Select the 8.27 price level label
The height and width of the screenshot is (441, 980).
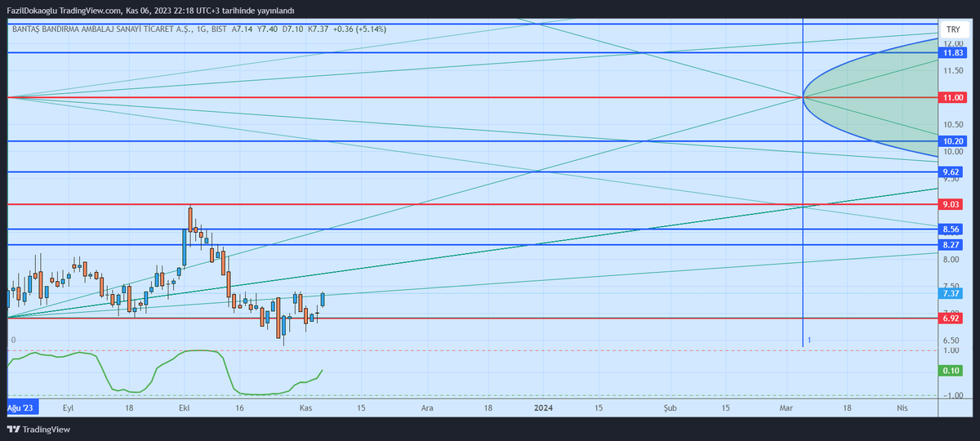(950, 245)
